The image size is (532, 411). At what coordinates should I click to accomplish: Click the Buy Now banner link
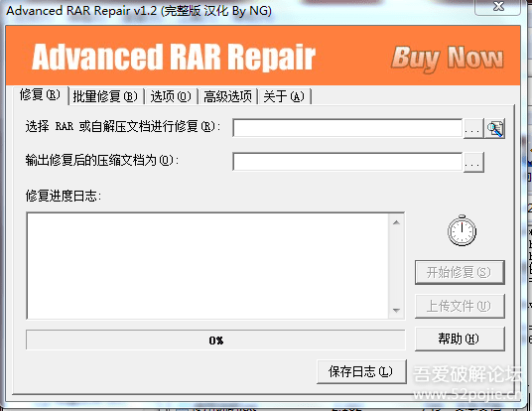[448, 59]
